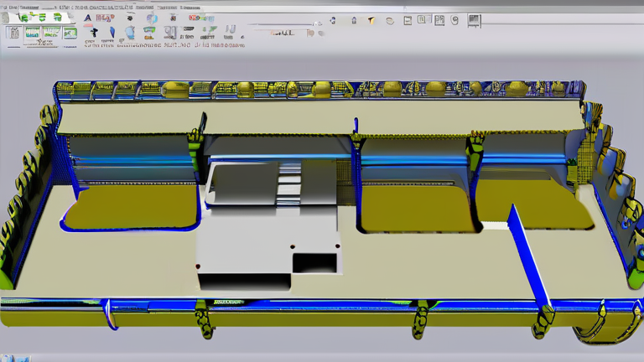Click the light-blue cup-shaped icon
644x362 pixels.
(130, 33)
